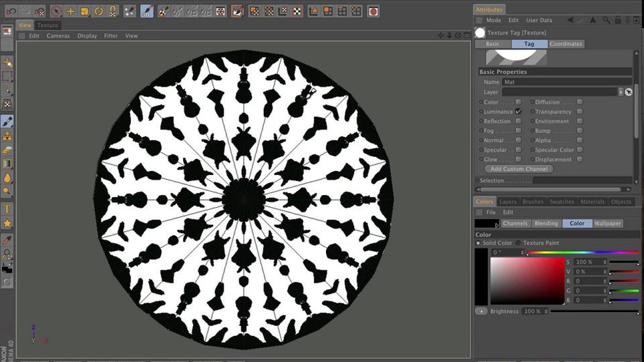This screenshot has width=644, height=362.
Task: Click inside the red color picker square
Action: pyautogui.click(x=527, y=281)
